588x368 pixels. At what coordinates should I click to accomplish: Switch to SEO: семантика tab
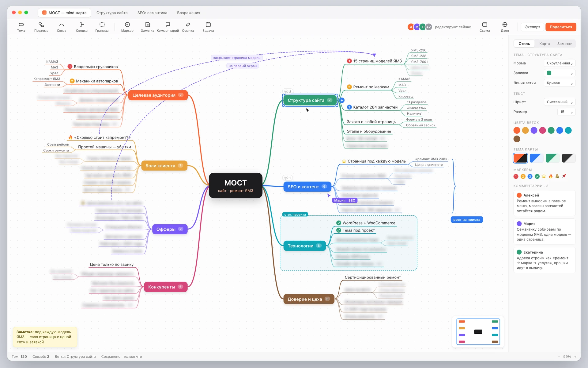[152, 13]
